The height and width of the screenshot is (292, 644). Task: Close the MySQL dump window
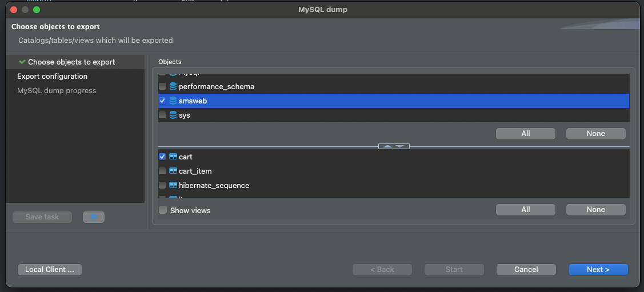tap(14, 10)
